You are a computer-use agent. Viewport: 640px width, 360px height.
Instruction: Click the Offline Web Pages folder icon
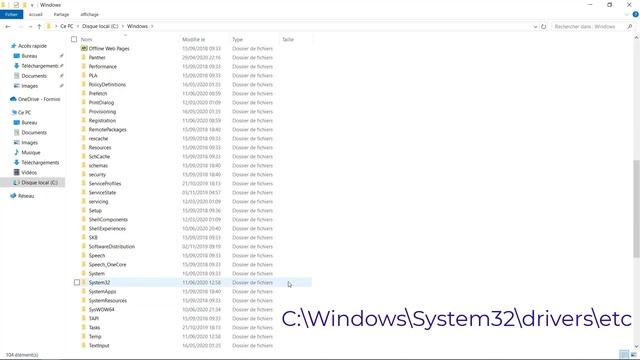84,48
